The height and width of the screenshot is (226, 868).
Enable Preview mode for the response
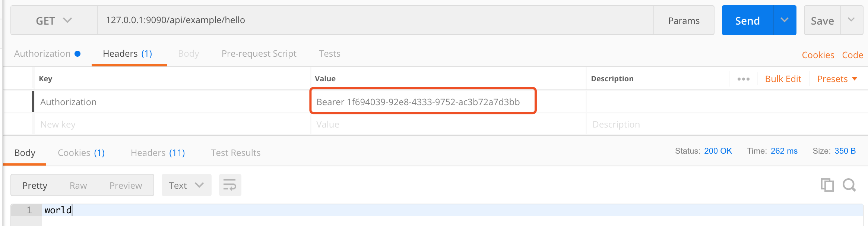(126, 185)
